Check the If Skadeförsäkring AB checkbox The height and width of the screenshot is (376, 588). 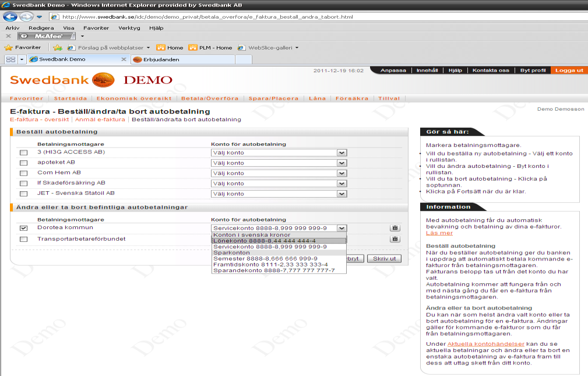point(24,184)
